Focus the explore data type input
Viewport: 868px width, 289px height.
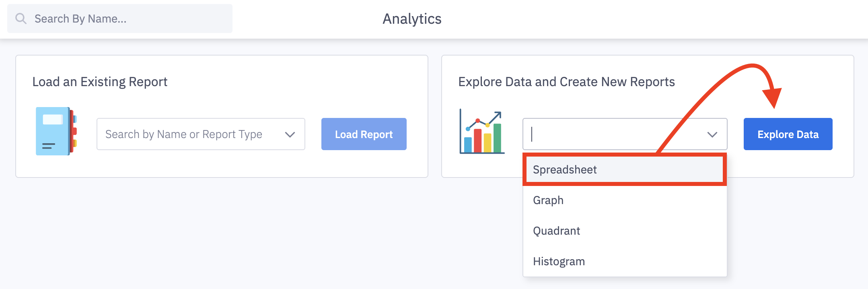click(x=615, y=134)
